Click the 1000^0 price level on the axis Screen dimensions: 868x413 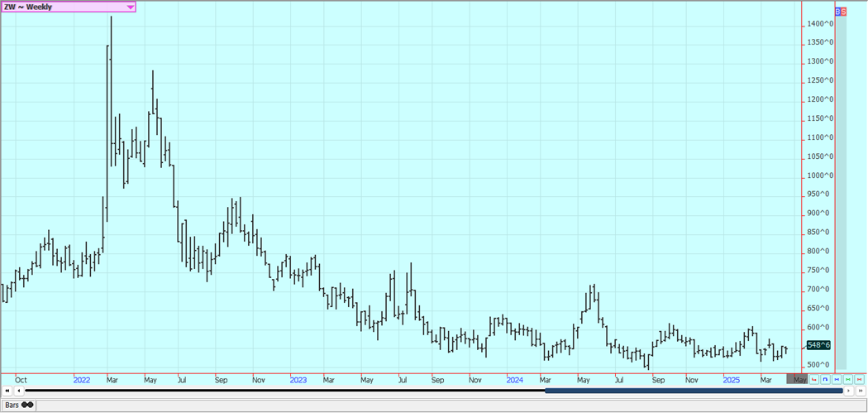(820, 175)
